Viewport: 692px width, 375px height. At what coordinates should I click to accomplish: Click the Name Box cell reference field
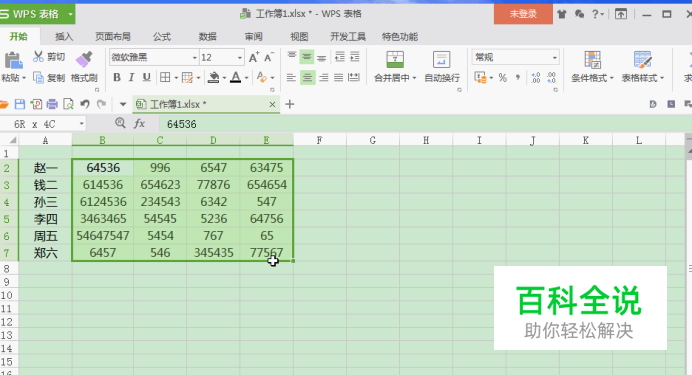point(43,124)
